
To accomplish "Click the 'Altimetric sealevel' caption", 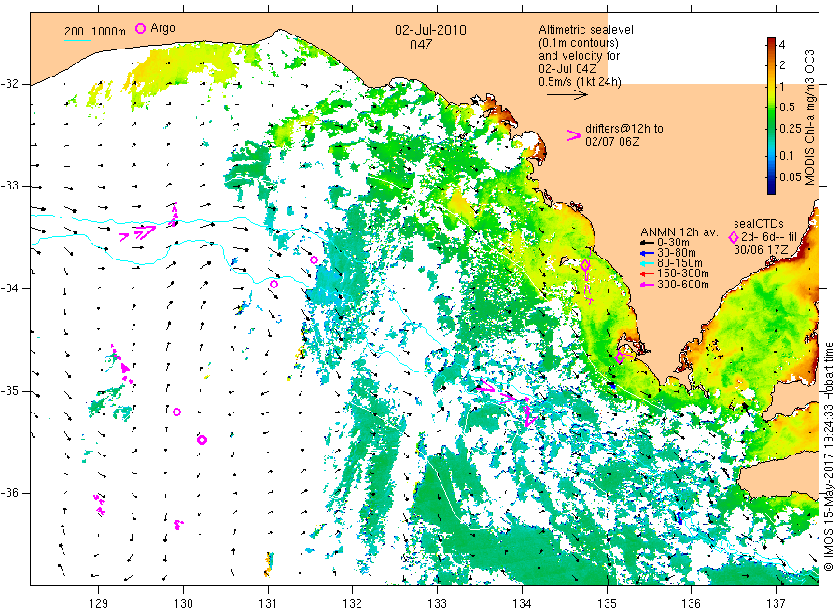I will coord(586,30).
